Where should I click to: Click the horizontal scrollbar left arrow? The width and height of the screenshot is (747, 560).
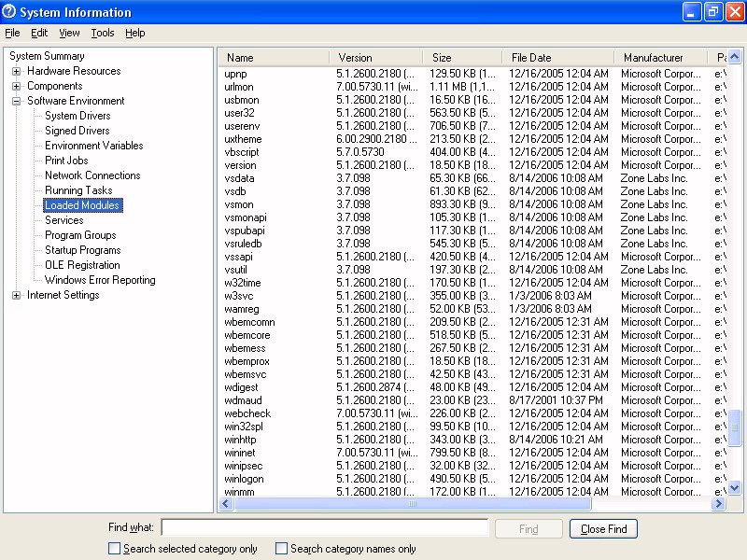(x=226, y=504)
